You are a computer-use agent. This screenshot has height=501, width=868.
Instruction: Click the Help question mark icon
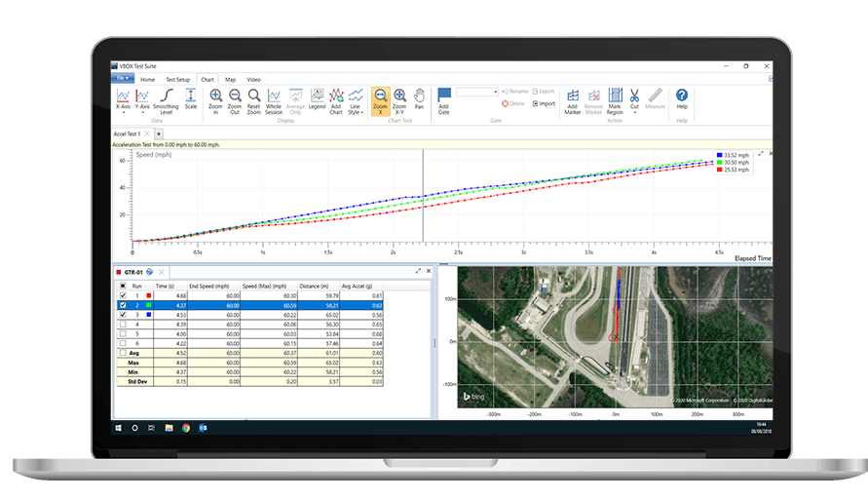click(x=682, y=96)
